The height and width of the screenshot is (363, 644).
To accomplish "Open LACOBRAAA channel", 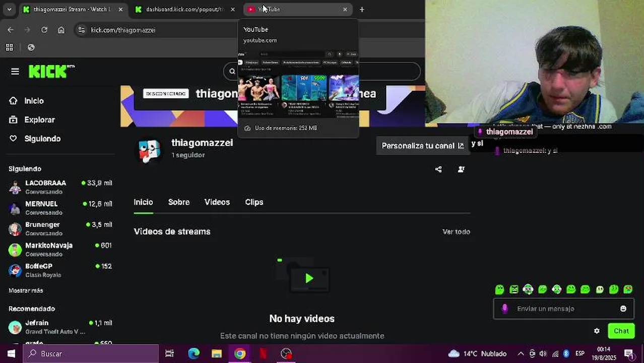I will pos(60,187).
